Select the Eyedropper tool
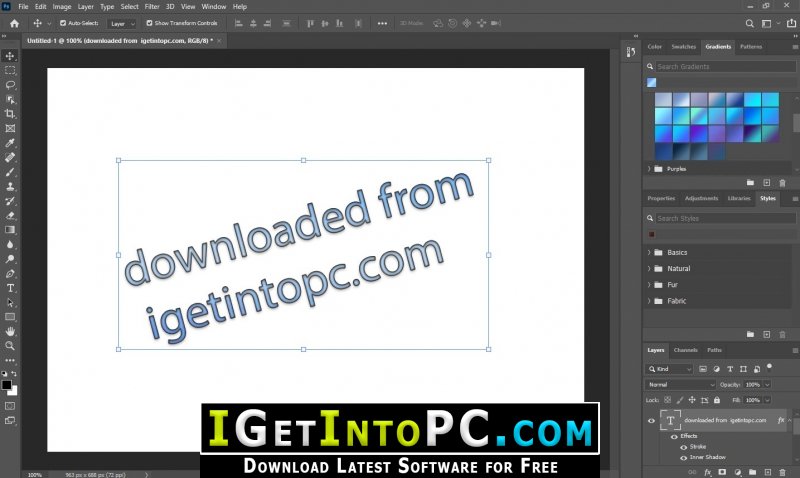Viewport: 800px width, 478px height. click(x=10, y=143)
